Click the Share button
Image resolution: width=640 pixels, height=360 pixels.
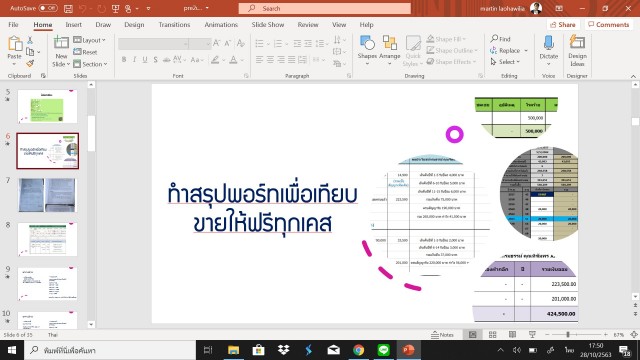coord(563,24)
